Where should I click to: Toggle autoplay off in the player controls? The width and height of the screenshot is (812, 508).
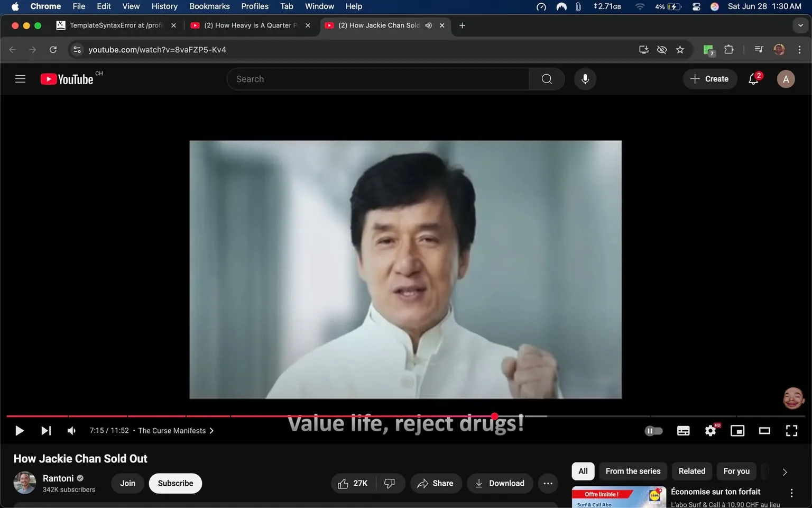coord(653,430)
